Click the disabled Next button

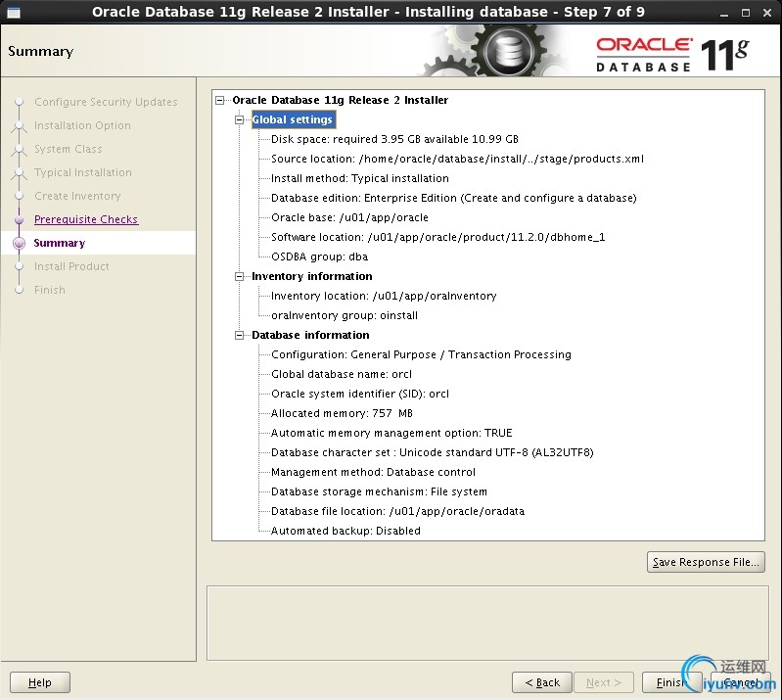(604, 682)
